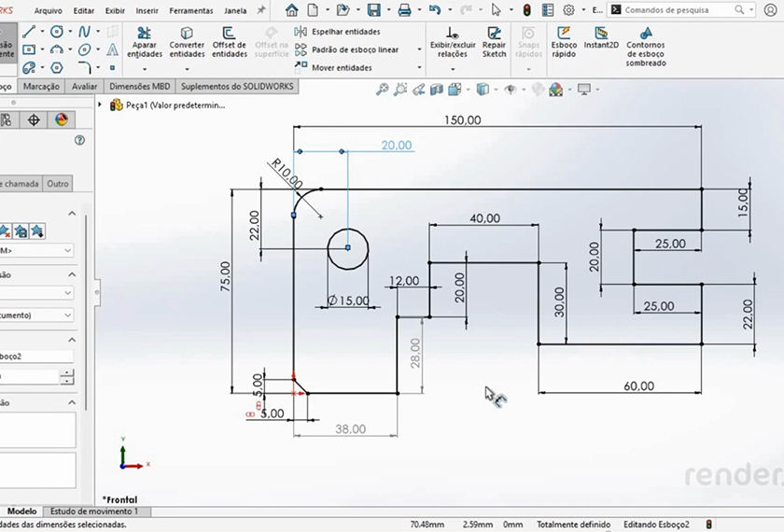This screenshot has height=532, width=784.
Task: Click the rebuild traffic light icon
Action: pyautogui.click(x=526, y=10)
